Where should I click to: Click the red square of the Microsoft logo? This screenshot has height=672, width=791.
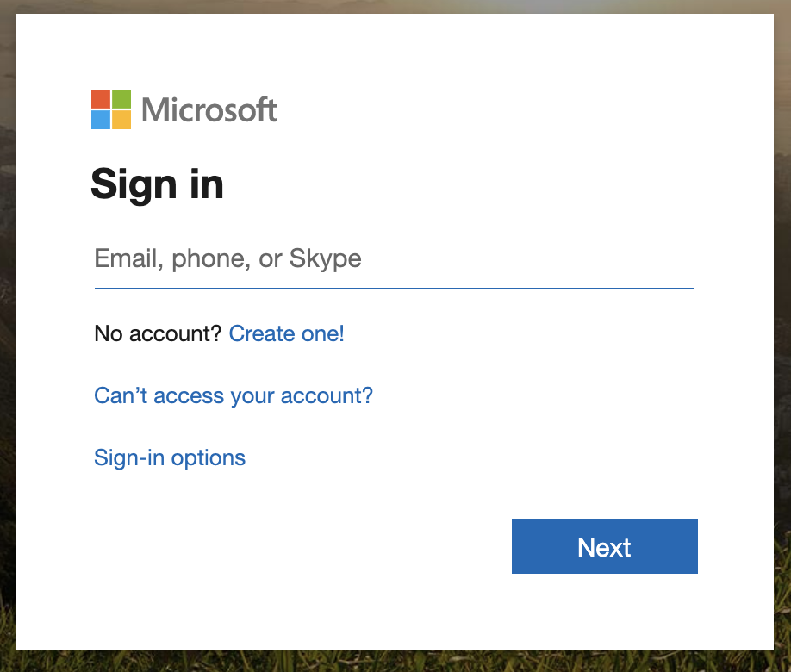coord(101,98)
